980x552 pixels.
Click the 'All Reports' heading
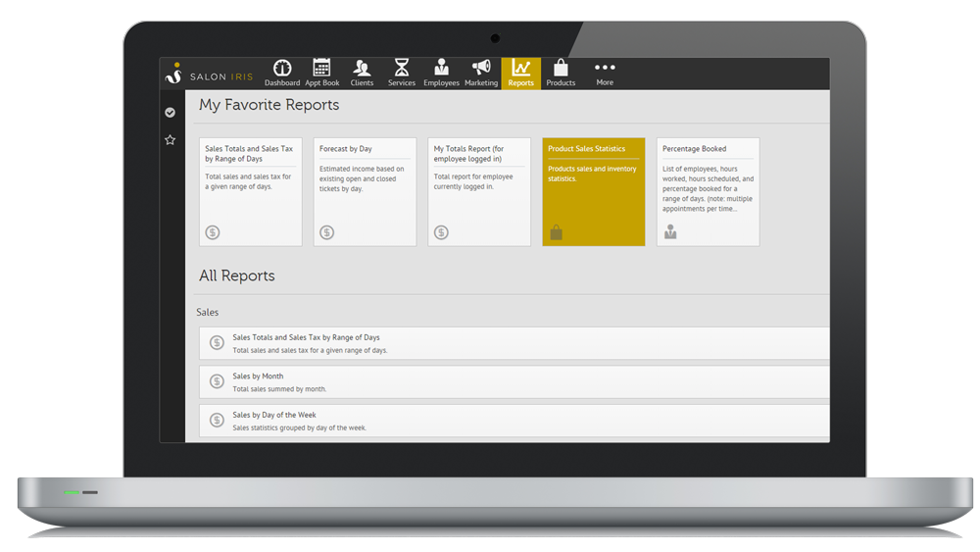(237, 276)
